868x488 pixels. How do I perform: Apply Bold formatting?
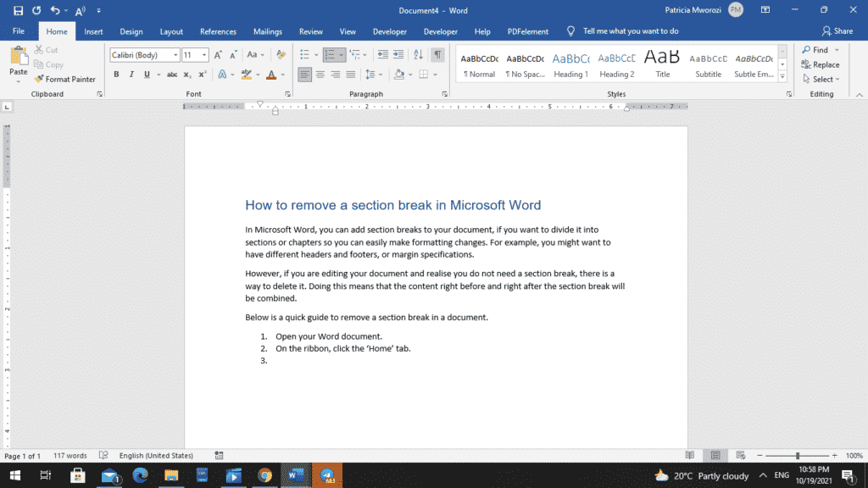point(116,75)
